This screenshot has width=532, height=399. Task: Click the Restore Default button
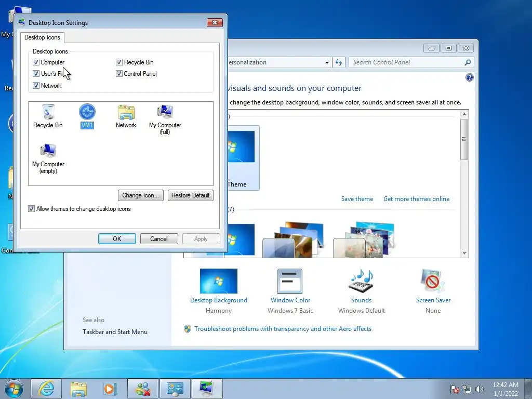point(190,195)
